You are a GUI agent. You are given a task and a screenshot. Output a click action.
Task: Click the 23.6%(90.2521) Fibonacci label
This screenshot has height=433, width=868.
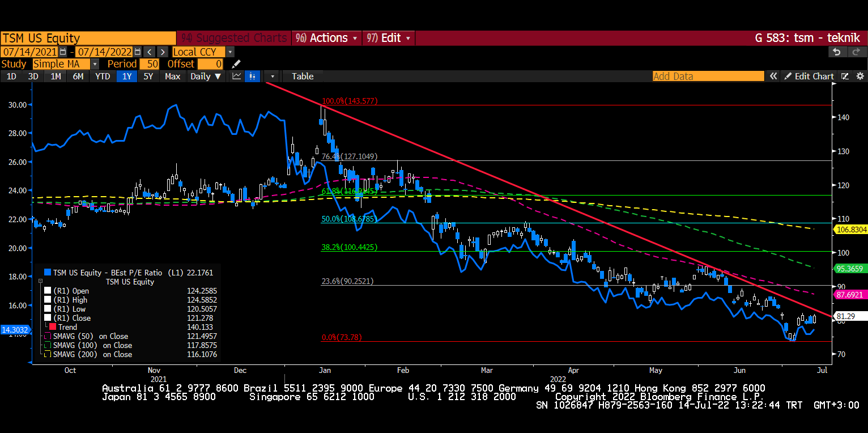point(347,281)
